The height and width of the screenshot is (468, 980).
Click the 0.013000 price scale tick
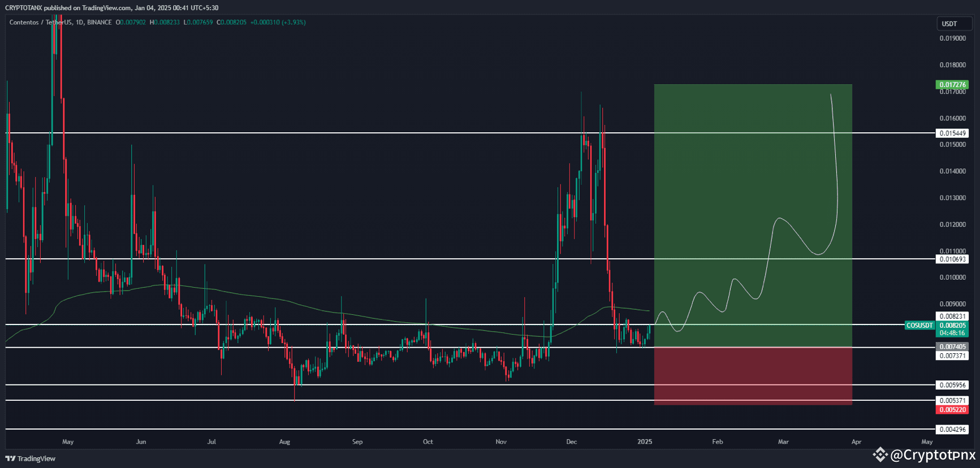point(952,198)
